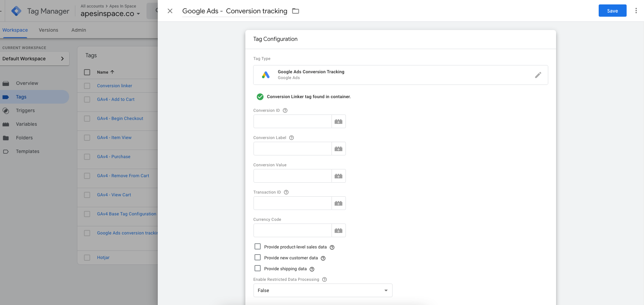Open Folders in the sidebar
Image resolution: width=644 pixels, height=305 pixels.
click(24, 138)
